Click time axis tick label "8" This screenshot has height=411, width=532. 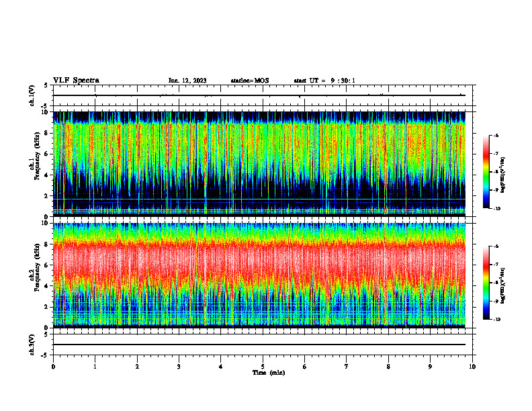pos(388,367)
